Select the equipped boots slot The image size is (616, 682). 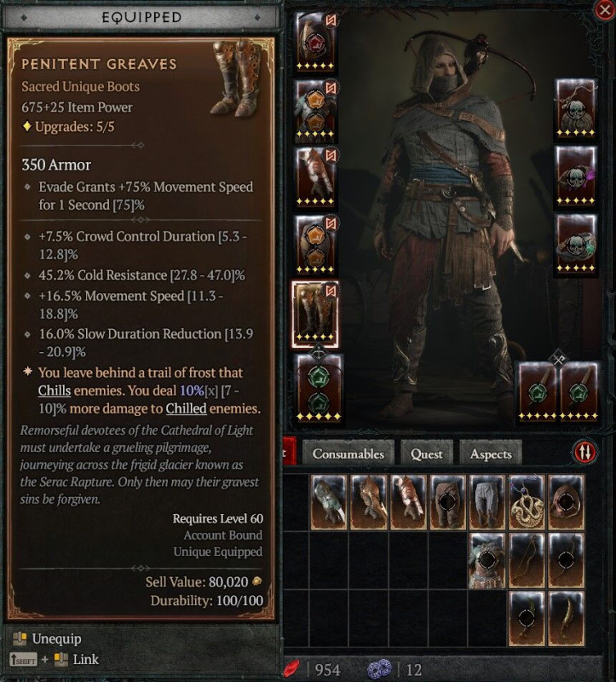[x=315, y=314]
